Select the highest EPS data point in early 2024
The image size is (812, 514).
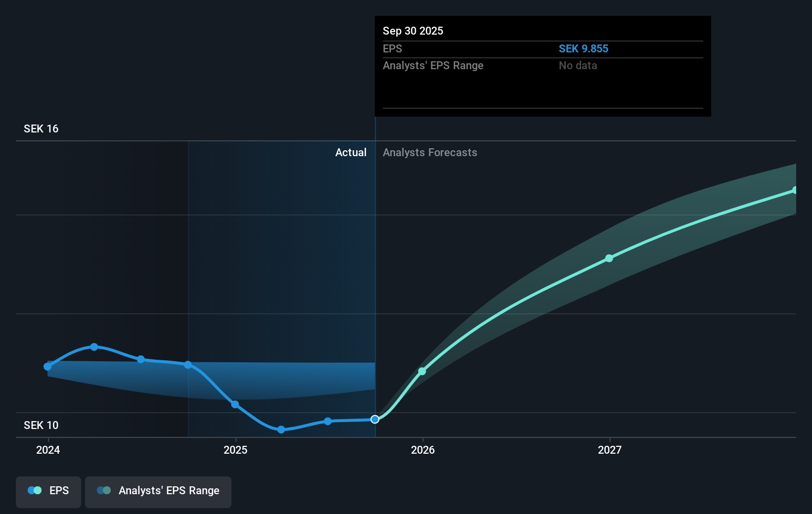point(94,346)
